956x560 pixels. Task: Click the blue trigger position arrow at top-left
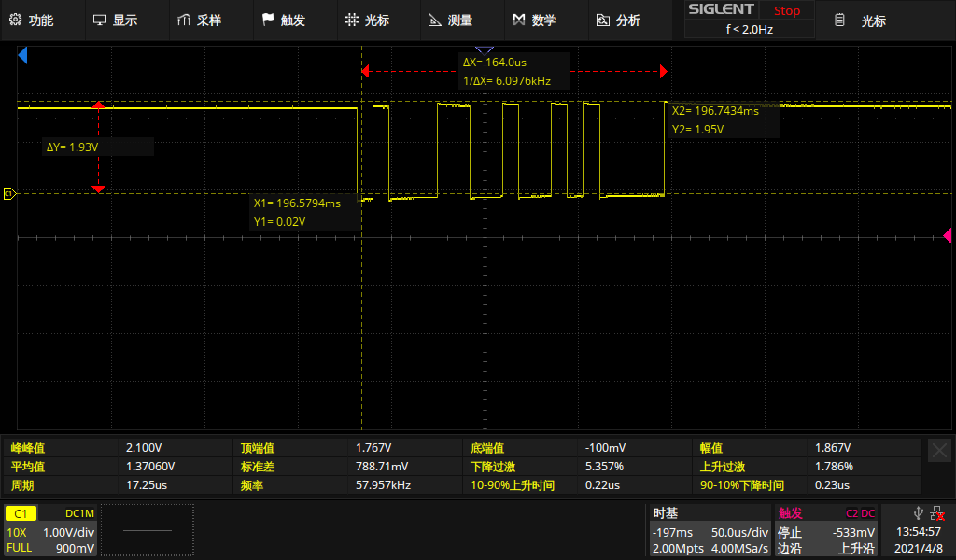(23, 57)
